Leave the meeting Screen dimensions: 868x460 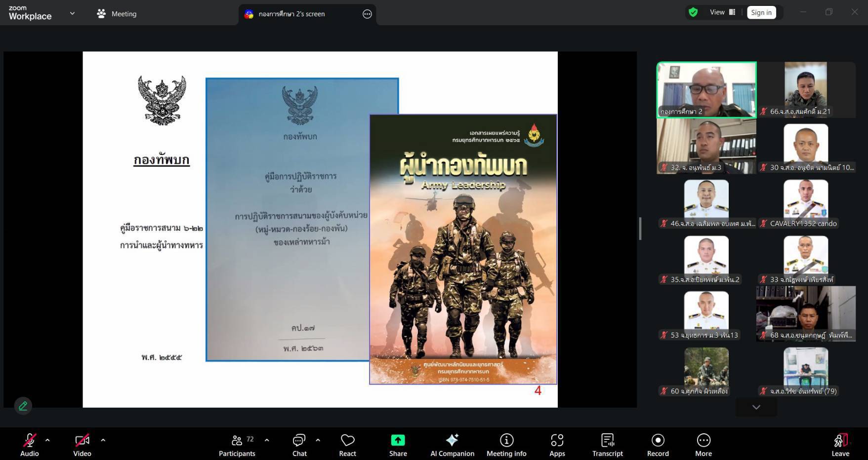point(840,445)
